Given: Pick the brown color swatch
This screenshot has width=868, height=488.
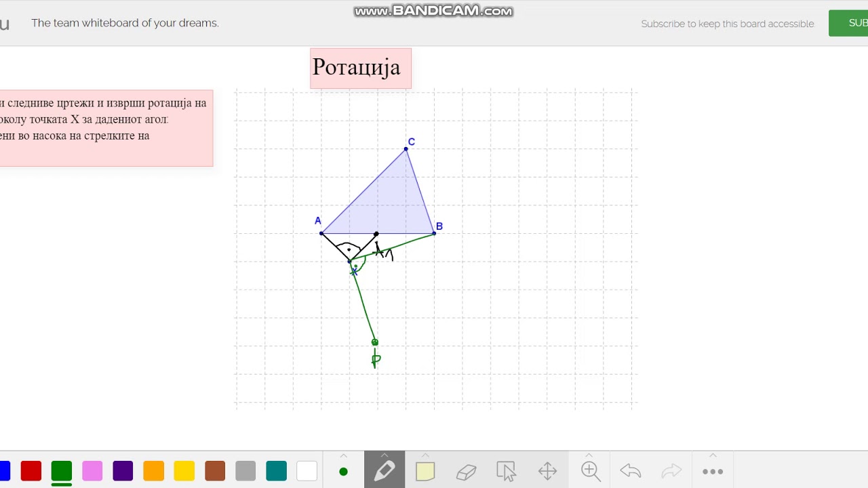Looking at the screenshot, I should click(x=215, y=471).
